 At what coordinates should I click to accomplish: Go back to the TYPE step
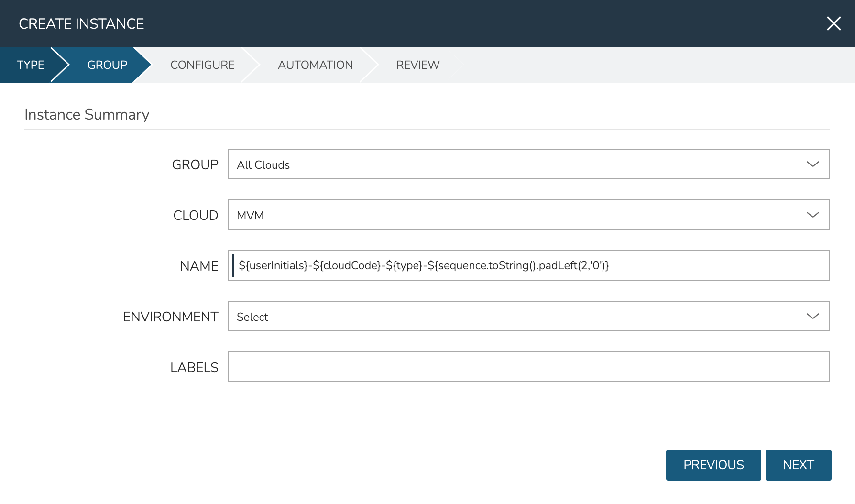(x=30, y=65)
